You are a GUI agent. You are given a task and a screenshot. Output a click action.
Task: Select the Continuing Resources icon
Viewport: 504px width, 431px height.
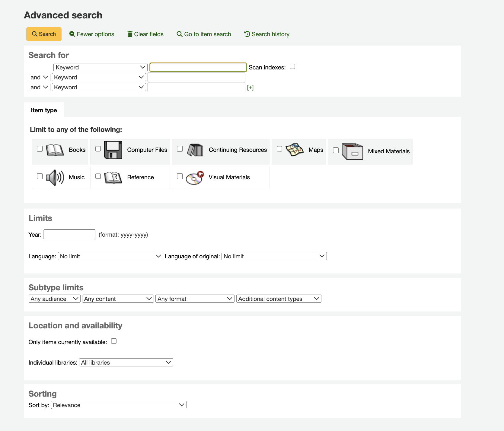(x=195, y=149)
